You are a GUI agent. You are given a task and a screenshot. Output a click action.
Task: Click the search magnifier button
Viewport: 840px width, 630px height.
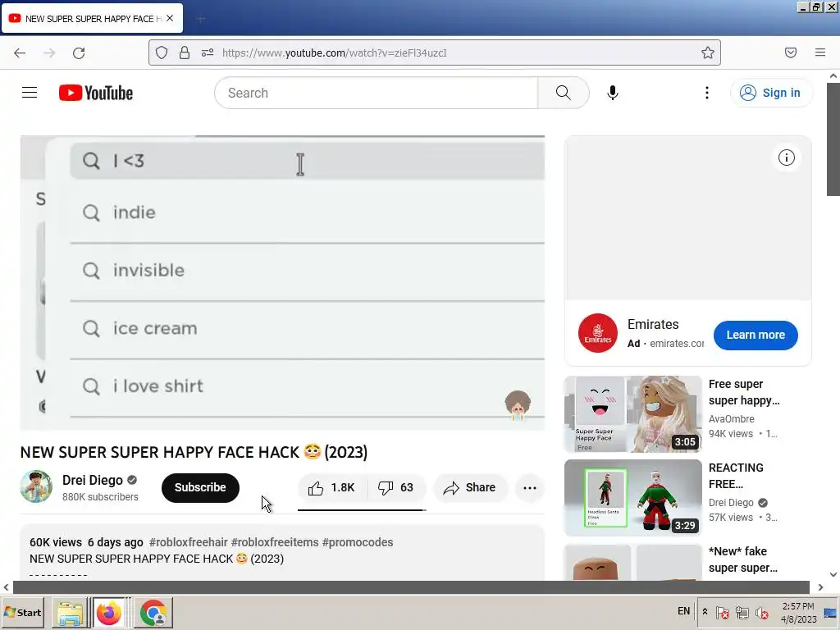tap(563, 93)
